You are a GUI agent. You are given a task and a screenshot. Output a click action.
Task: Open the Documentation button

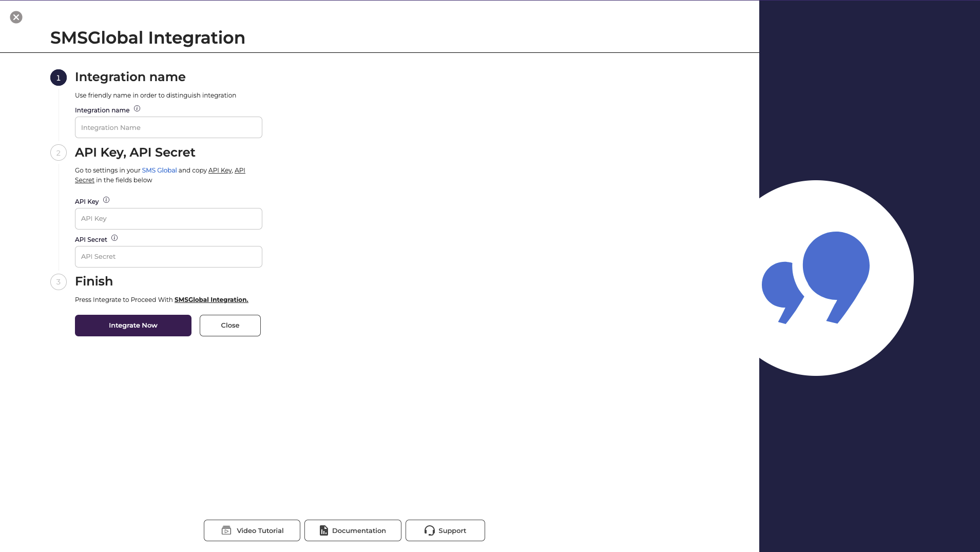[x=353, y=530]
